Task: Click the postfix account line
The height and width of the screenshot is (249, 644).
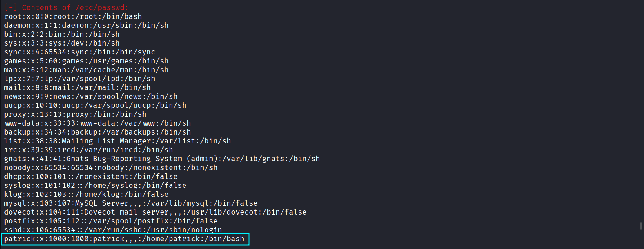Action: tap(111, 221)
